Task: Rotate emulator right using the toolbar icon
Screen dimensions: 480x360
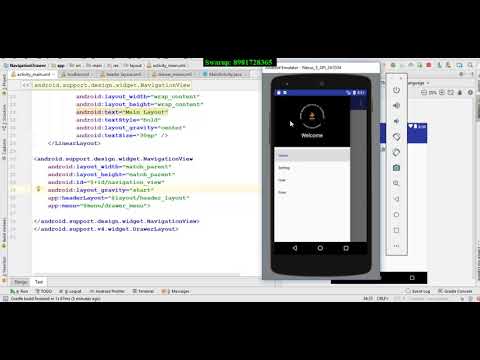Action: [396, 152]
